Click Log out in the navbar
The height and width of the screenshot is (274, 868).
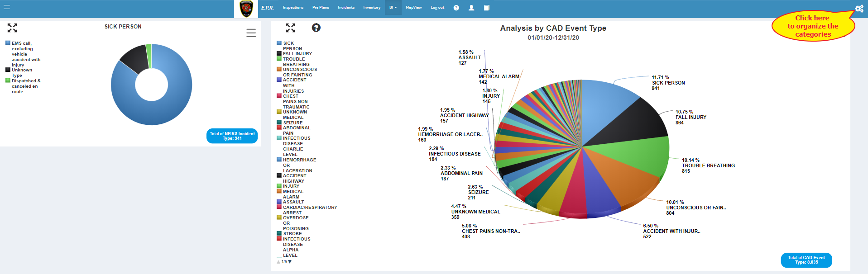[437, 8]
